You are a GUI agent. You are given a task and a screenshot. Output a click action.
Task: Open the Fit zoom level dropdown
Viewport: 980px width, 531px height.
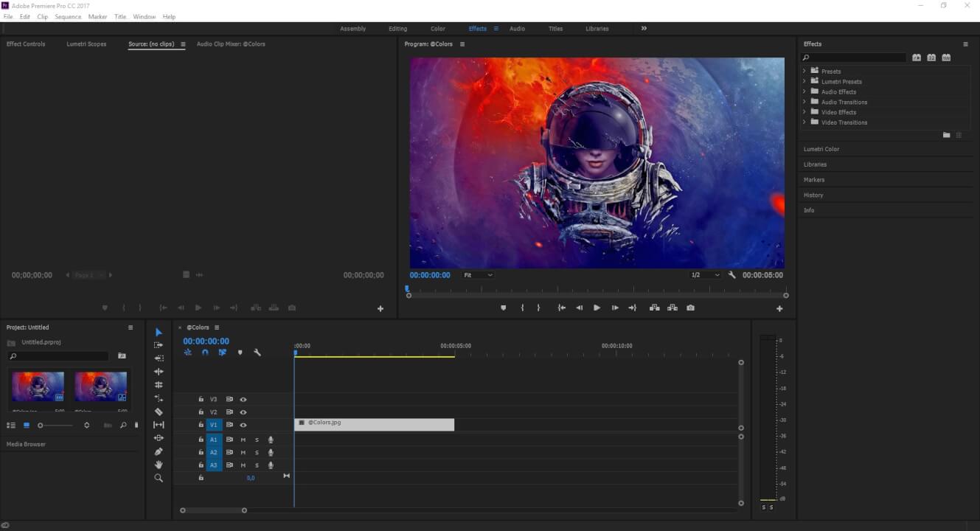click(x=478, y=274)
